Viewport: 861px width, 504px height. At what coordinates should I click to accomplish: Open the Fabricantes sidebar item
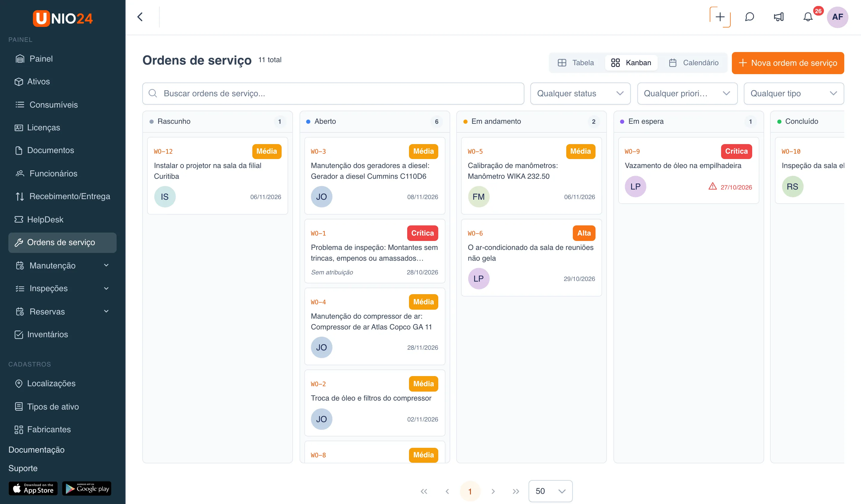[x=62, y=430]
